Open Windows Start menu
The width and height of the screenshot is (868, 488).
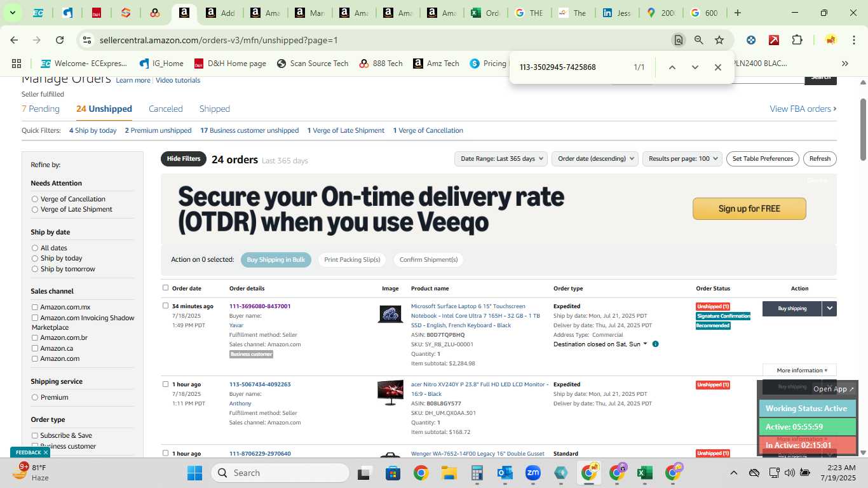tap(195, 473)
